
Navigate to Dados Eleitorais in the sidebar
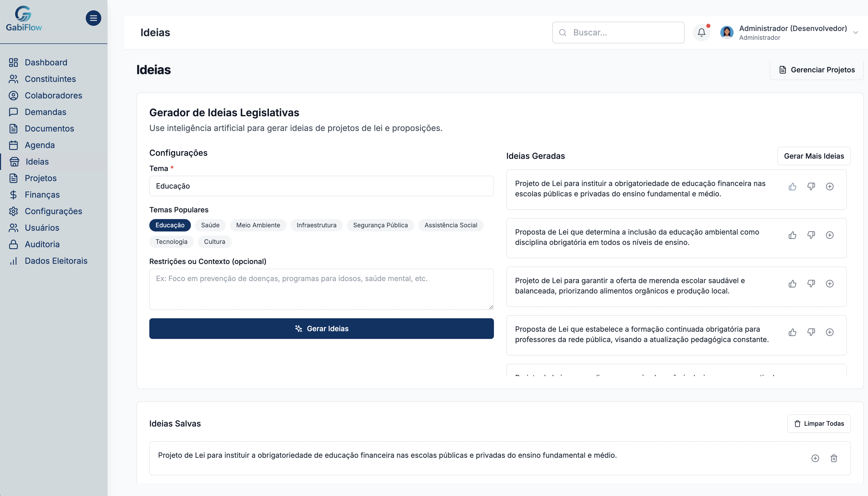pyautogui.click(x=56, y=261)
